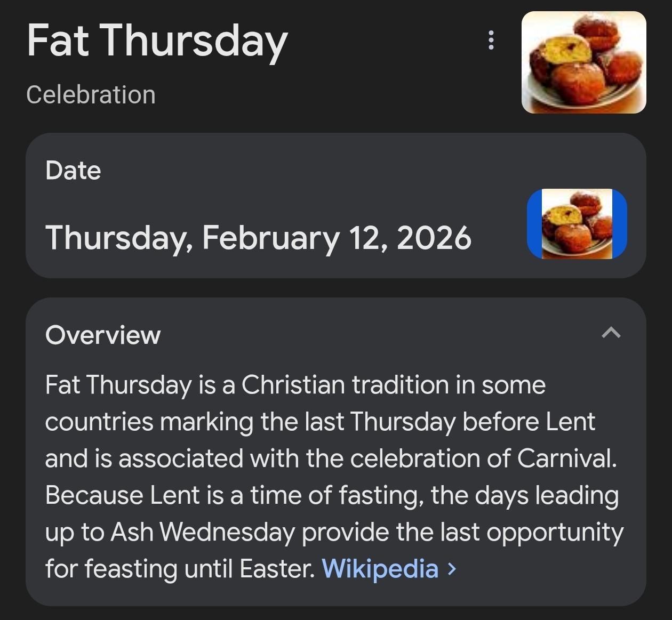Collapse the Overview section chevron
The image size is (672, 620).
pyautogui.click(x=611, y=333)
